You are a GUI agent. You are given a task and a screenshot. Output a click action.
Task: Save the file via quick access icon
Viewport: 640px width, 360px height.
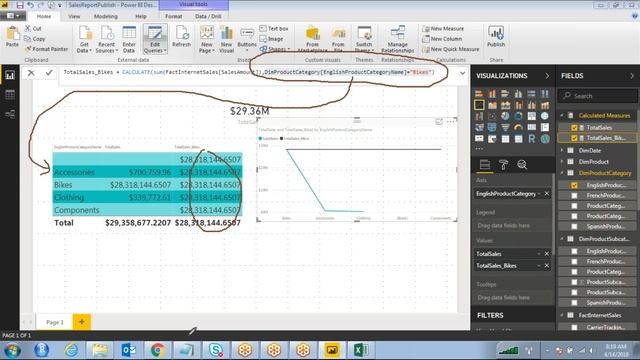point(20,5)
